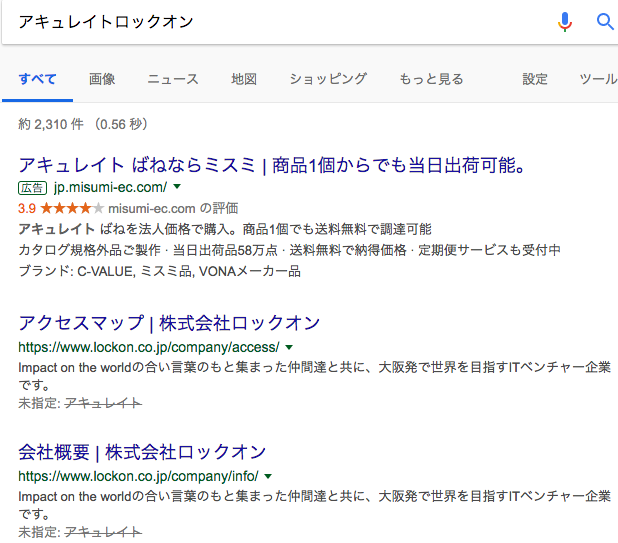Viewport: 618px width, 543px height.
Task: Open the ツール tools option
Action: point(598,79)
